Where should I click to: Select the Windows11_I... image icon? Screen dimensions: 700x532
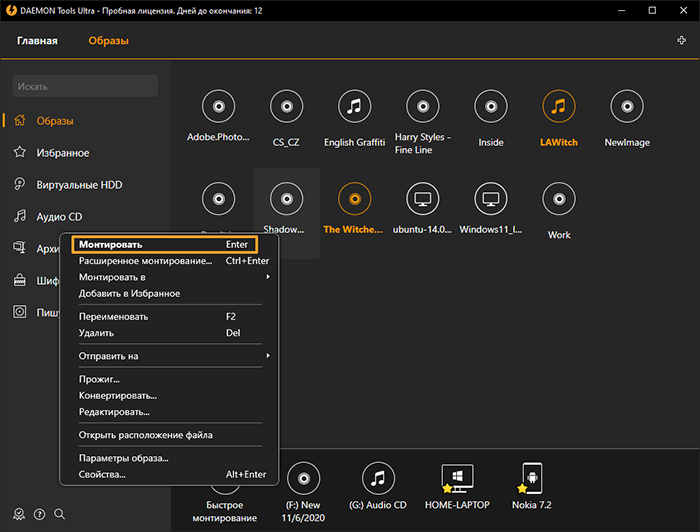coord(491,199)
